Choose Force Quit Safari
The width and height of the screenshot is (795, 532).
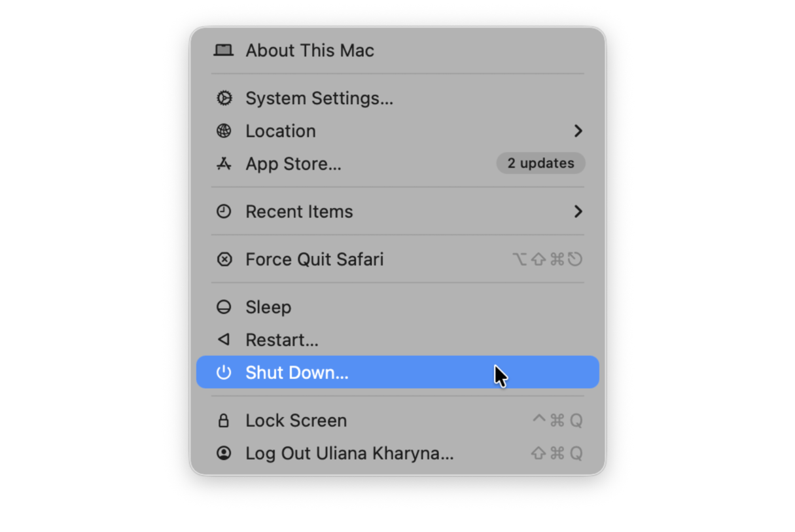pos(314,259)
